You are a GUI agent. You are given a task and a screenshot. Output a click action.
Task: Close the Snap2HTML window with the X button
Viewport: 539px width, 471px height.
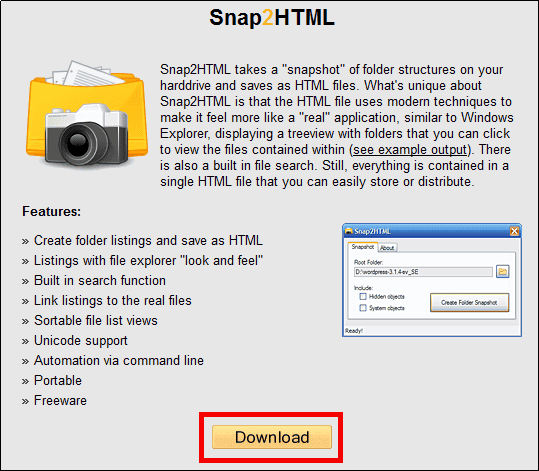point(514,231)
